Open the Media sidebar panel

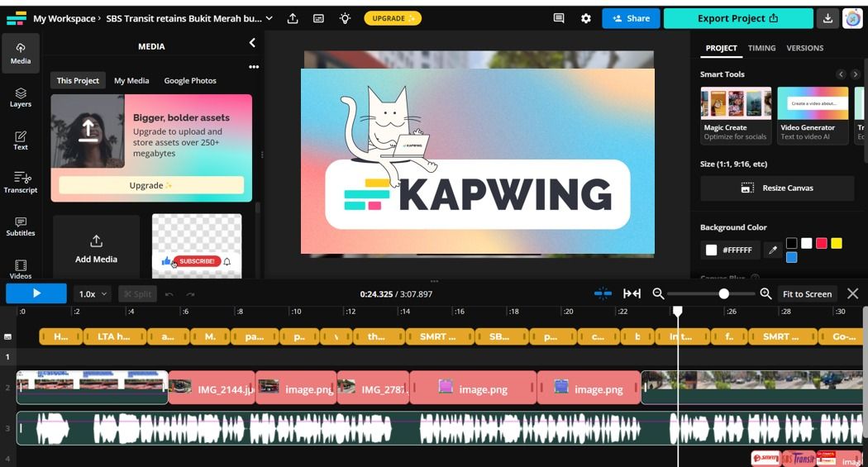[21, 54]
